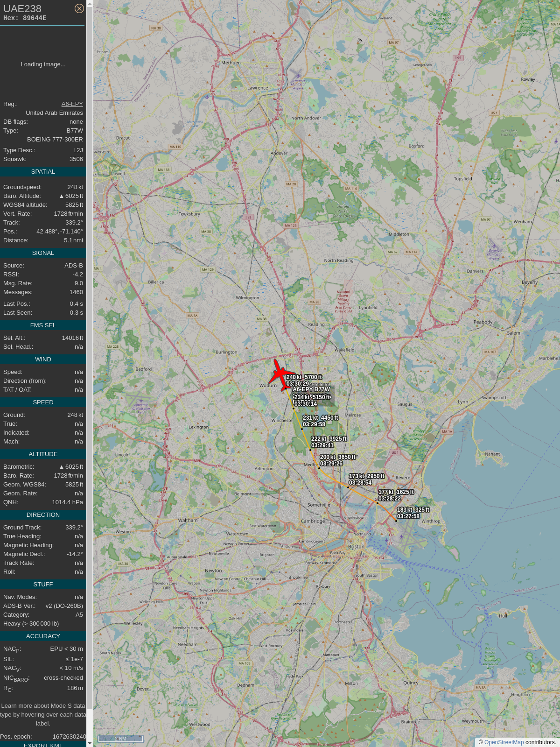Click the ALTITUDE section header

(43, 454)
